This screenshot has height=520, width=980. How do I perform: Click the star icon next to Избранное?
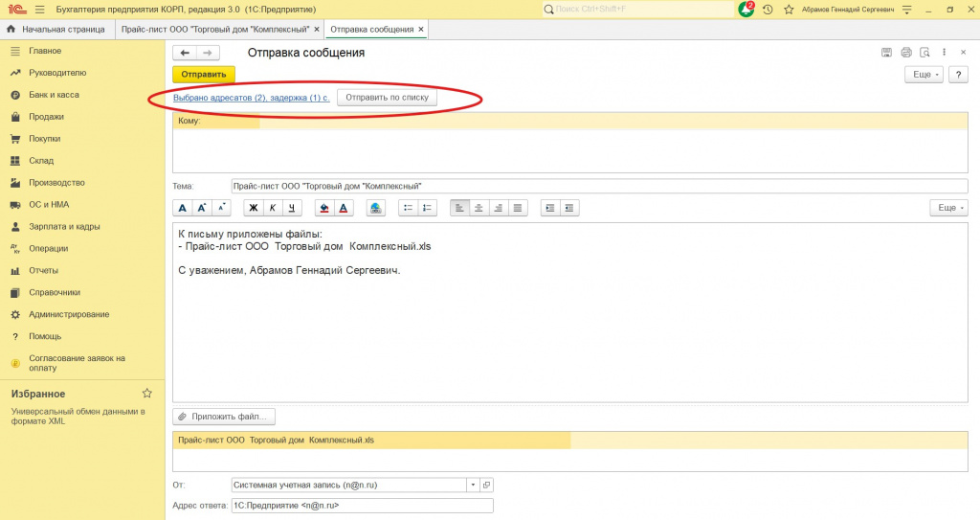click(x=146, y=393)
